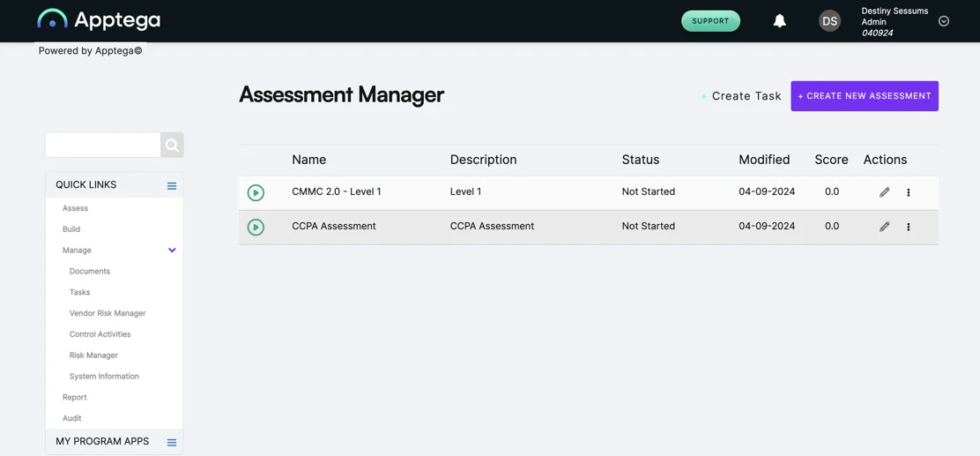The width and height of the screenshot is (980, 456).
Task: Toggle the My Program Apps hamburger menu
Action: pyautogui.click(x=172, y=442)
